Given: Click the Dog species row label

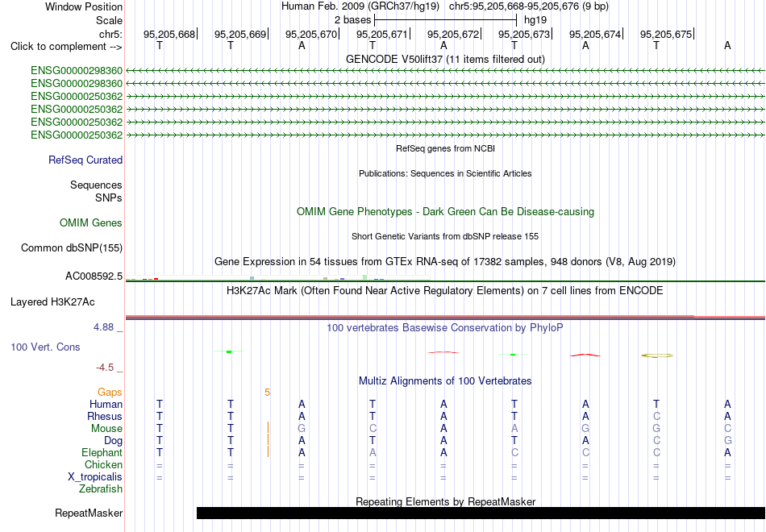Looking at the screenshot, I should [x=114, y=441].
